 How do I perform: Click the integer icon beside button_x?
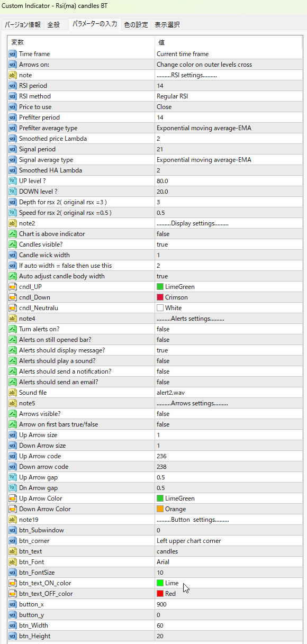[x=13, y=604]
